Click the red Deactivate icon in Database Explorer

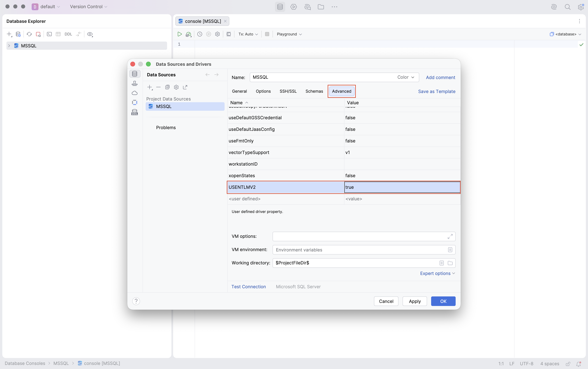[38, 34]
